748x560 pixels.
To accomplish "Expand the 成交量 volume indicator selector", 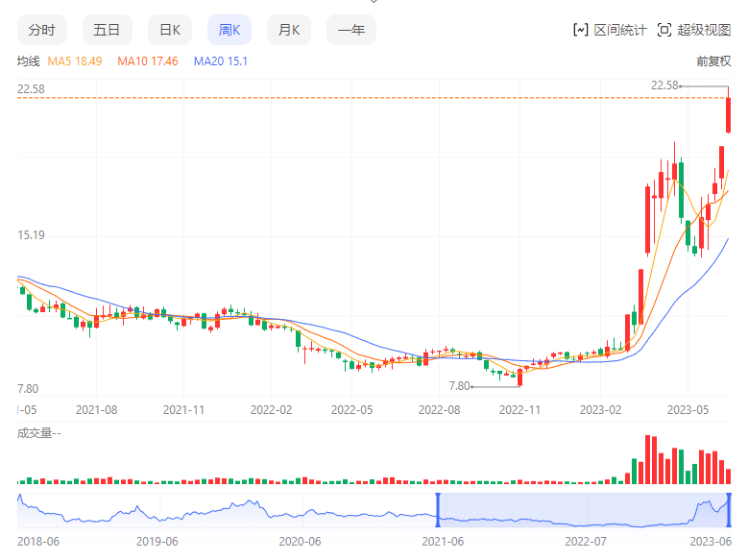I will (x=38, y=433).
